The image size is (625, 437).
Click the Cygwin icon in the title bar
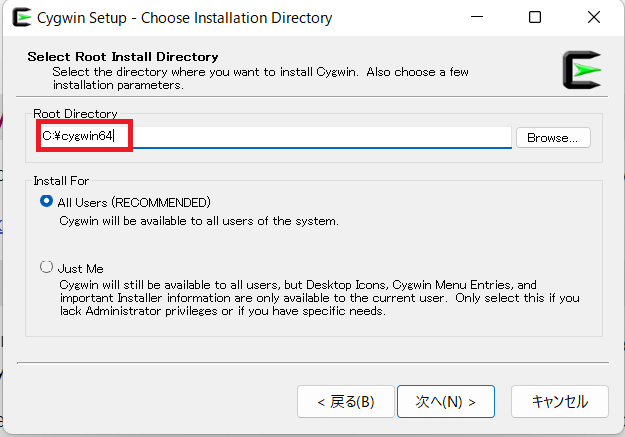click(x=22, y=18)
